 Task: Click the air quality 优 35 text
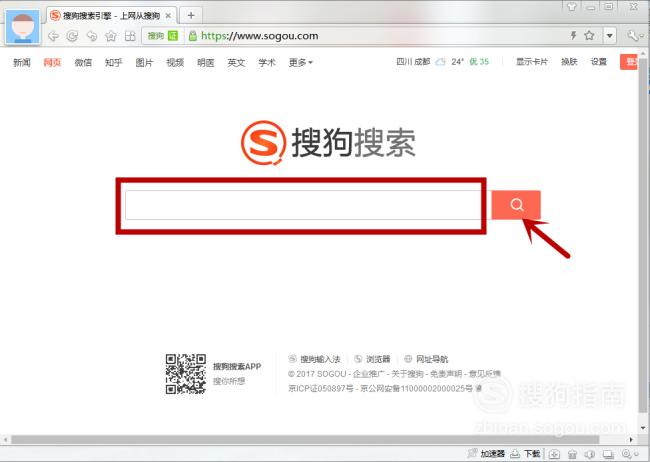479,62
